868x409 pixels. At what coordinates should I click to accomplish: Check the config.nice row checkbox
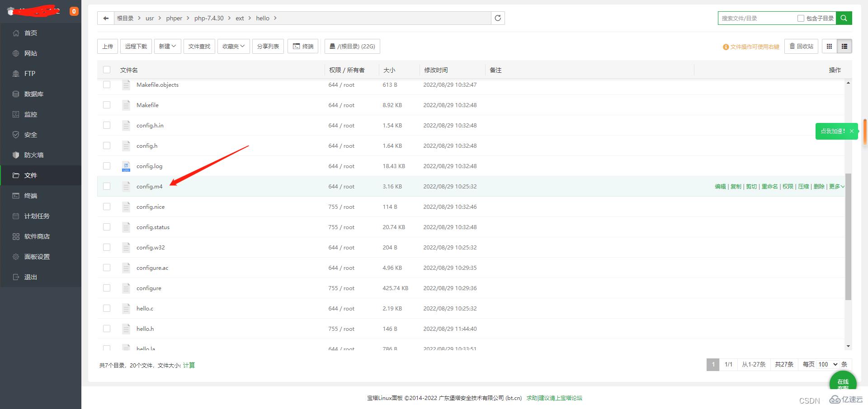pos(107,207)
